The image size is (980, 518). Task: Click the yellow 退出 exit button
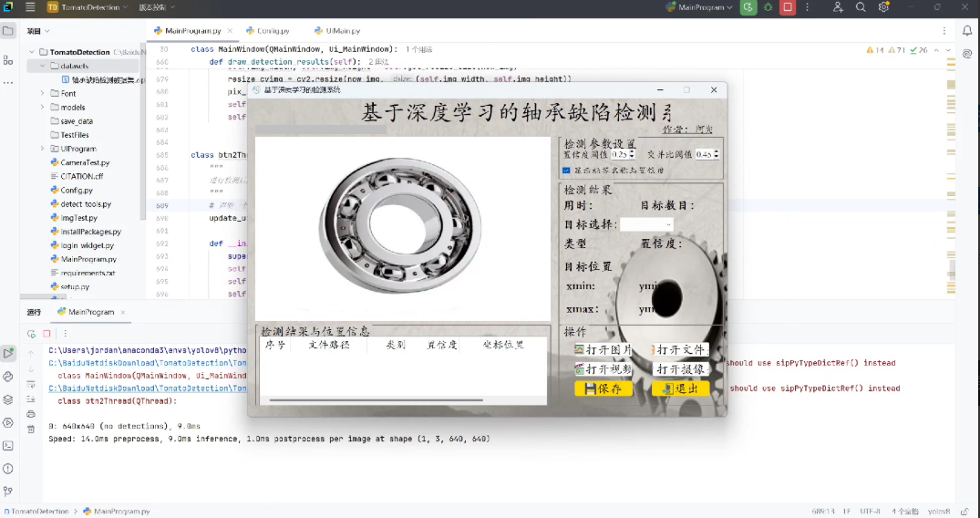(x=681, y=388)
